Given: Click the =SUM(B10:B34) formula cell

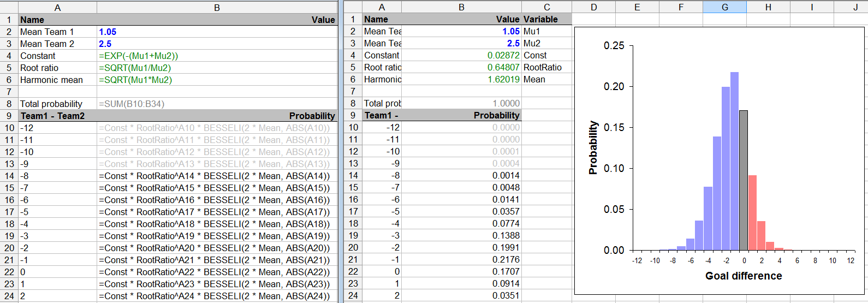Looking at the screenshot, I should [x=217, y=104].
